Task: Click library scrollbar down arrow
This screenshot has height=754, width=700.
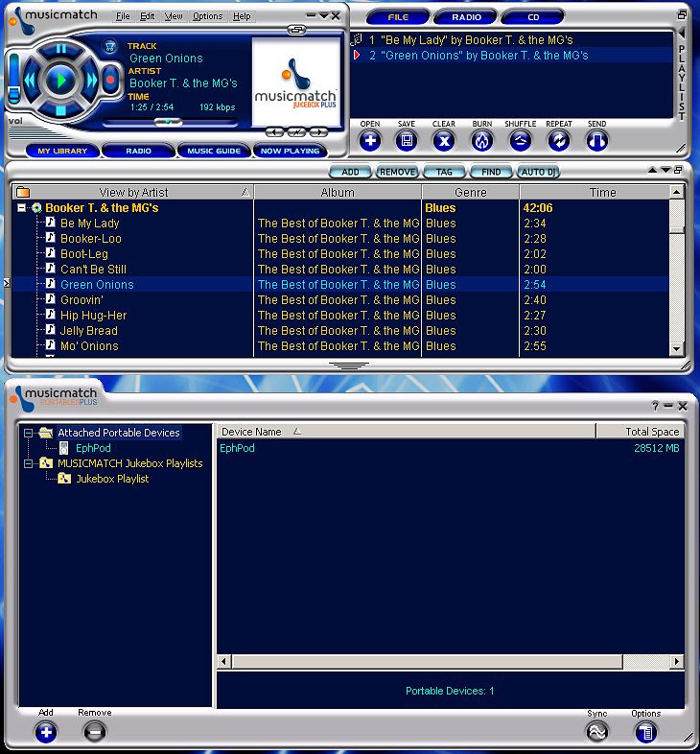Action: [x=676, y=349]
